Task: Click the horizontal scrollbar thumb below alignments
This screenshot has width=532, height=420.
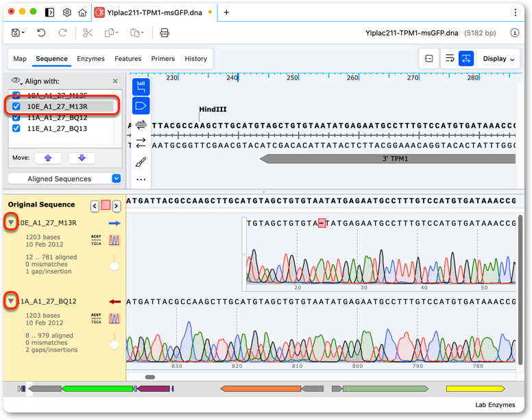Action: (150, 377)
